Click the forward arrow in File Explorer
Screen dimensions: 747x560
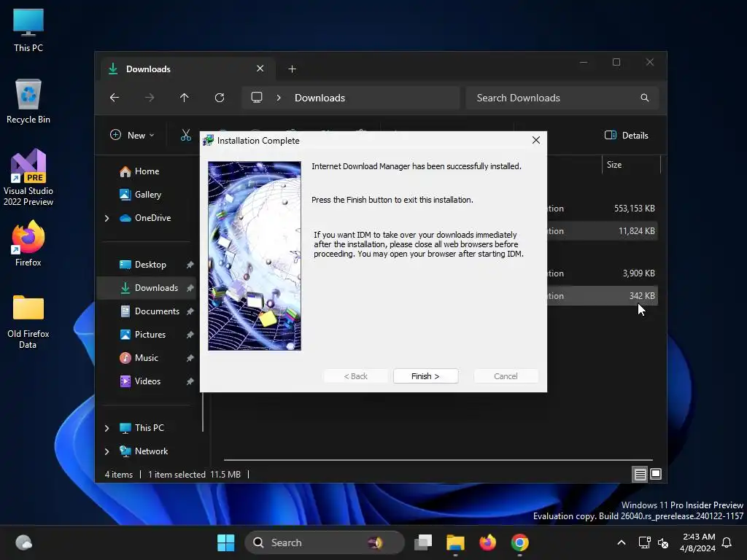tap(150, 98)
